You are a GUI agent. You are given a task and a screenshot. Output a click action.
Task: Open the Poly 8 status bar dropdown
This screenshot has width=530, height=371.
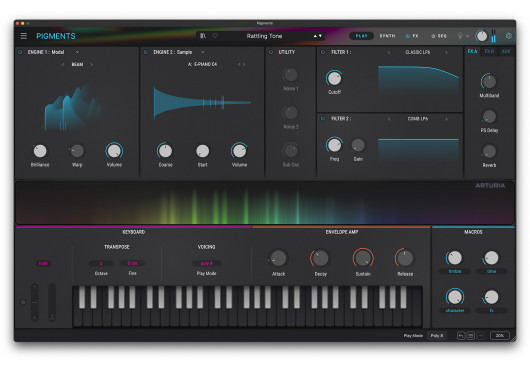437,336
